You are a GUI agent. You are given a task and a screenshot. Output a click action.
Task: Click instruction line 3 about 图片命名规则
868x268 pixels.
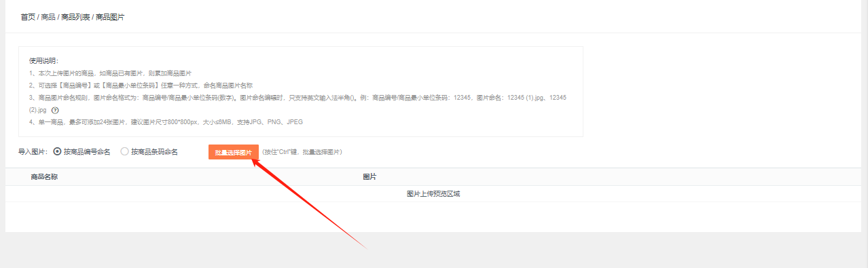click(x=297, y=104)
